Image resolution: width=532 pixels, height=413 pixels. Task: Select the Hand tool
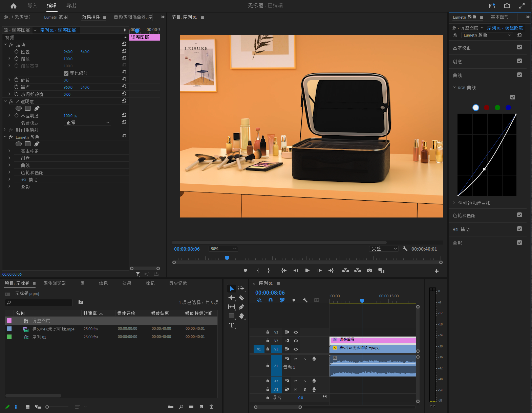tap(241, 316)
